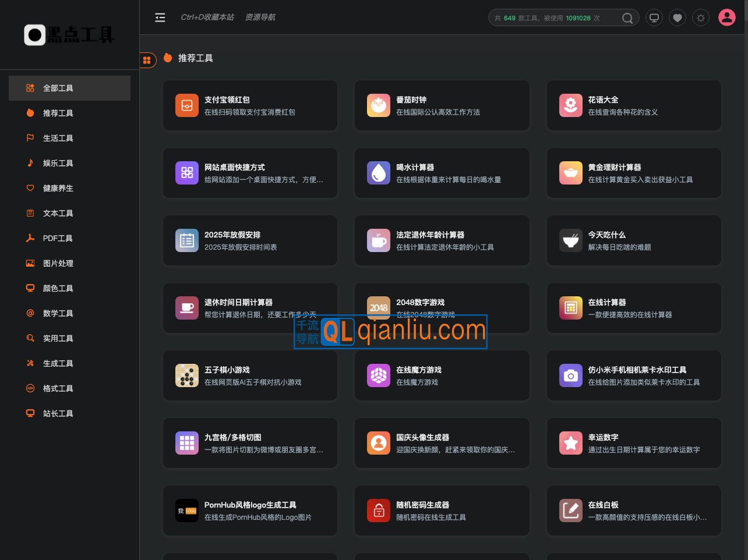The image size is (748, 560).
Task: Click the camera icon on 仿小米手机相机莱卡水印工具
Action: tap(571, 375)
